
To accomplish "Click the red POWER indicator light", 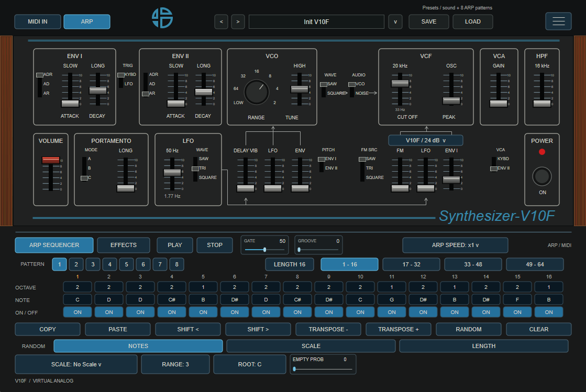I will click(x=542, y=152).
